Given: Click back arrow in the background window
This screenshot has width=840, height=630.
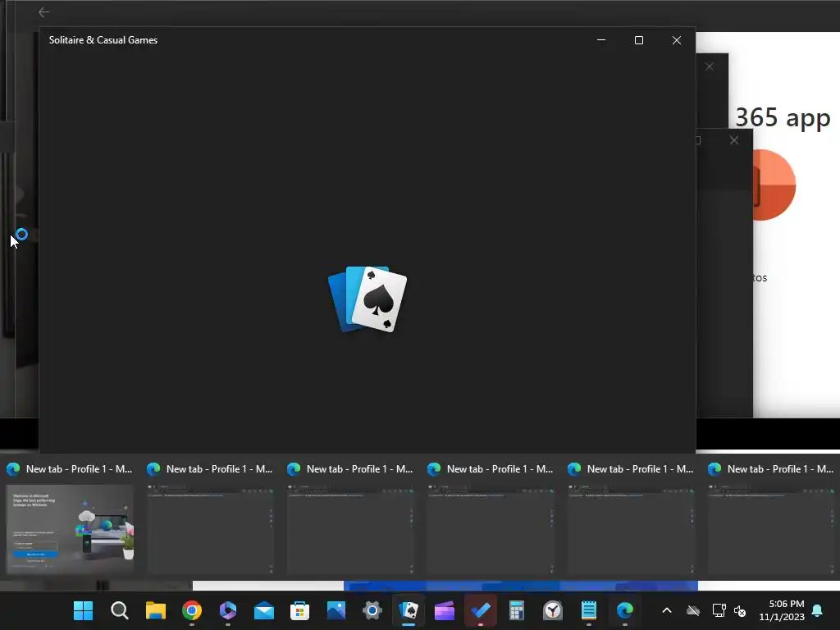Looking at the screenshot, I should click(x=44, y=11).
